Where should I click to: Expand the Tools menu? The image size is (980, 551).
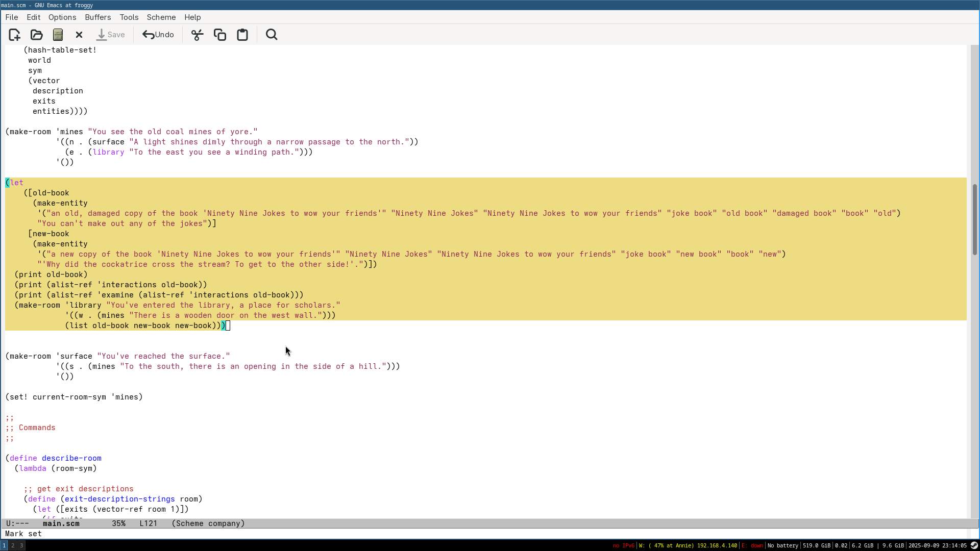129,17
